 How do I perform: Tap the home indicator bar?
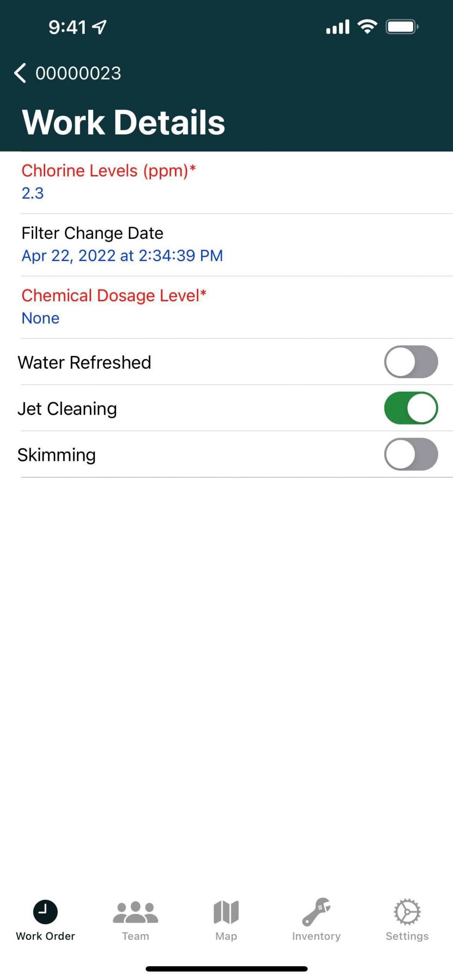(x=226, y=969)
